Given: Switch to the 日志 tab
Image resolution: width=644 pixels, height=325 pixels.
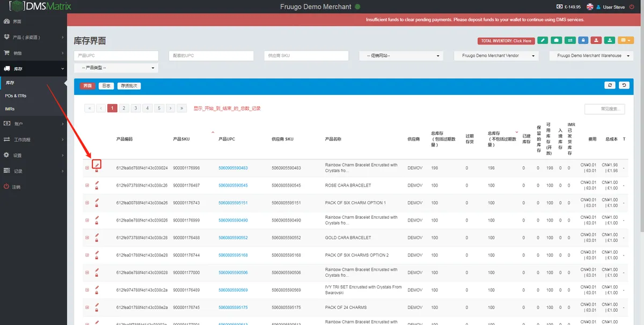Looking at the screenshot, I should tap(106, 86).
